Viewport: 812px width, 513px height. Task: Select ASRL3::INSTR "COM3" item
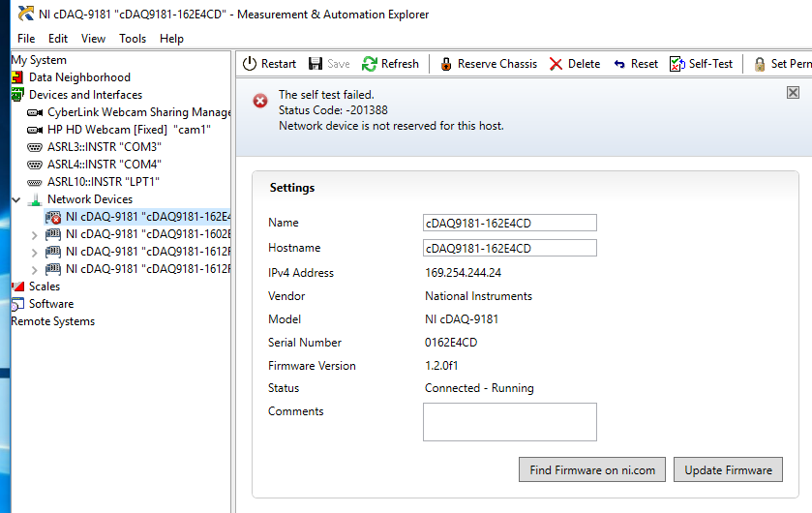[x=105, y=147]
